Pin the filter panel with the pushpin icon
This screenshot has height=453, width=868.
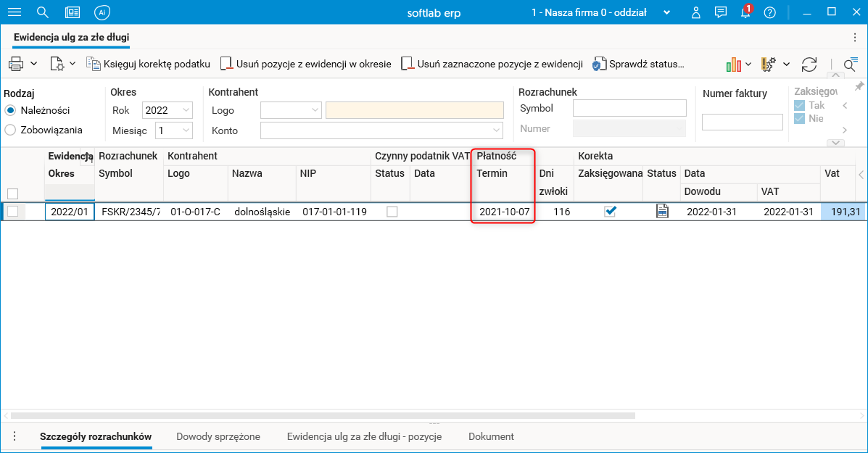(859, 86)
